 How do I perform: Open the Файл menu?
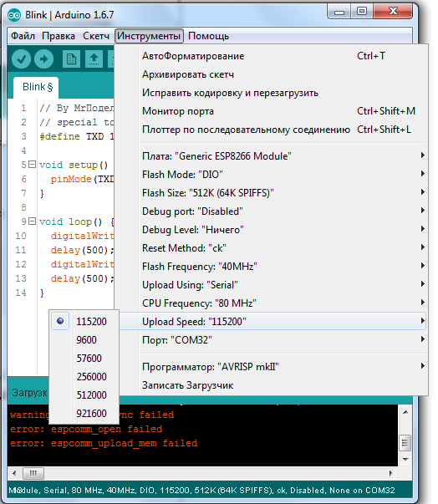pos(23,36)
